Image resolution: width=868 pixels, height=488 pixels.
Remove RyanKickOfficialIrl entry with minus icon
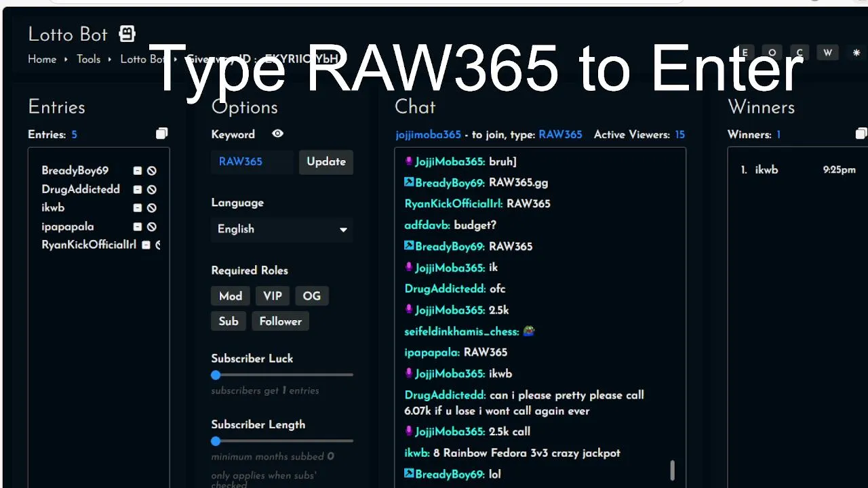tap(146, 245)
